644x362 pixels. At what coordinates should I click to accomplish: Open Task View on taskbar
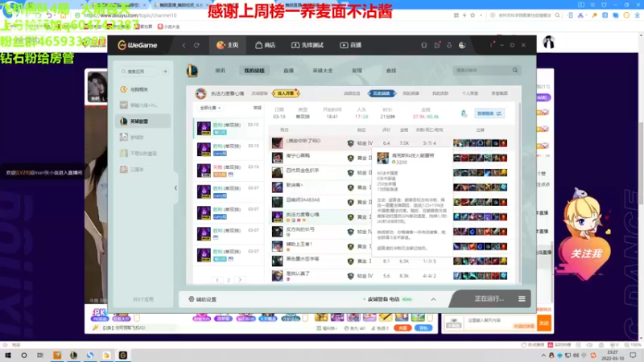39,355
